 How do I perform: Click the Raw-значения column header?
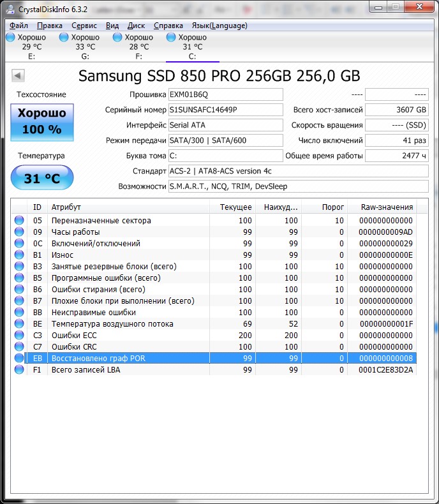click(382, 207)
